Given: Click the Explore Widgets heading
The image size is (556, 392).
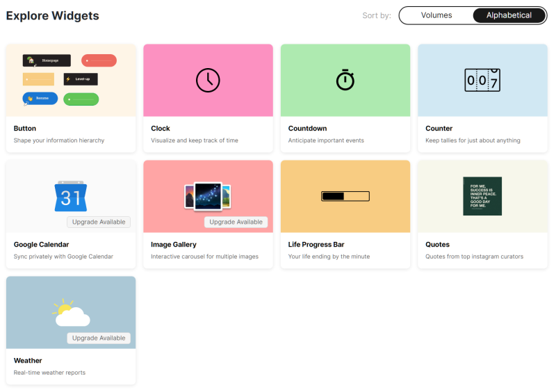Looking at the screenshot, I should tap(53, 15).
